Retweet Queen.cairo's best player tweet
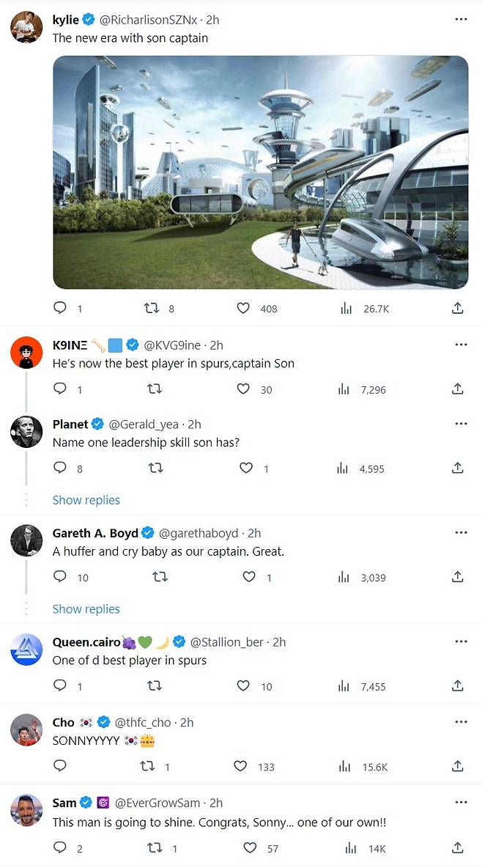 155,686
